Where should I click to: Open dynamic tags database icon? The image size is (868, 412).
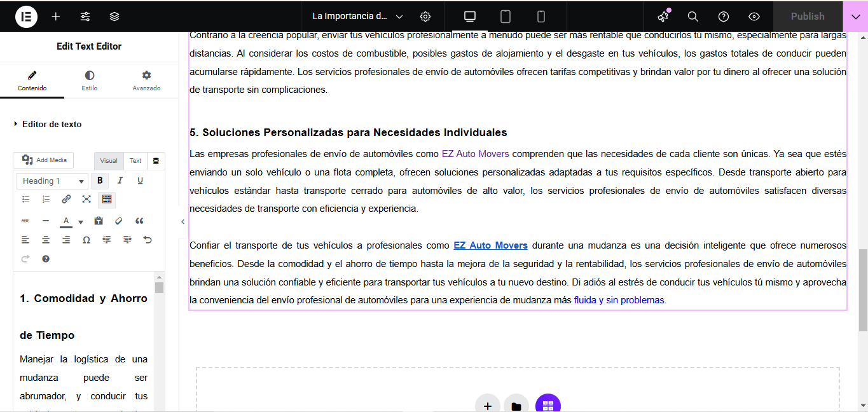pyautogui.click(x=156, y=161)
